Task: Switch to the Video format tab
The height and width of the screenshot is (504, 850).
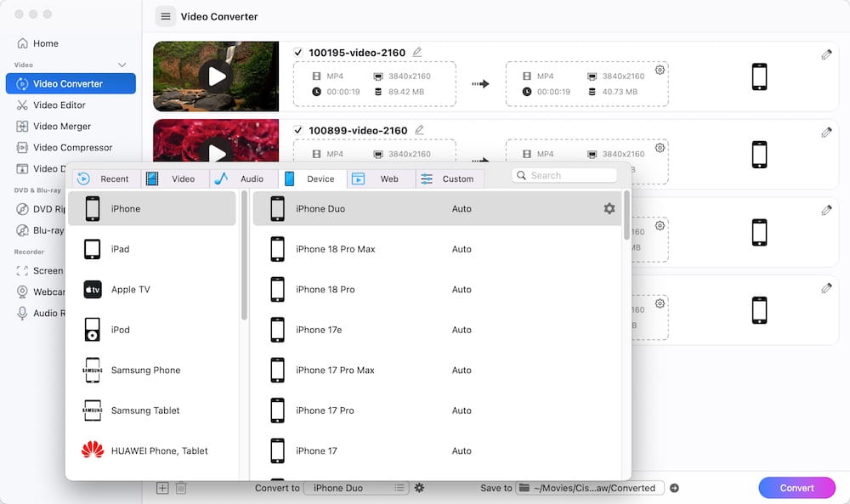Action: [x=175, y=178]
